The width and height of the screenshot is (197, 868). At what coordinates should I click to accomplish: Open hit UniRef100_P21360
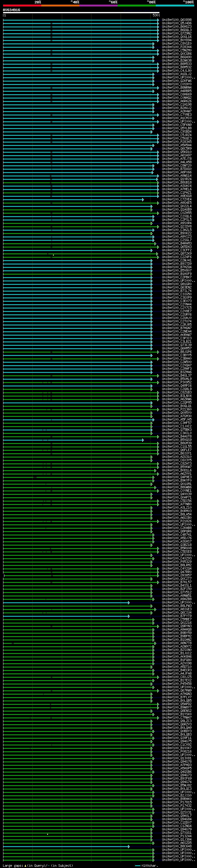pyautogui.click(x=177, y=410)
